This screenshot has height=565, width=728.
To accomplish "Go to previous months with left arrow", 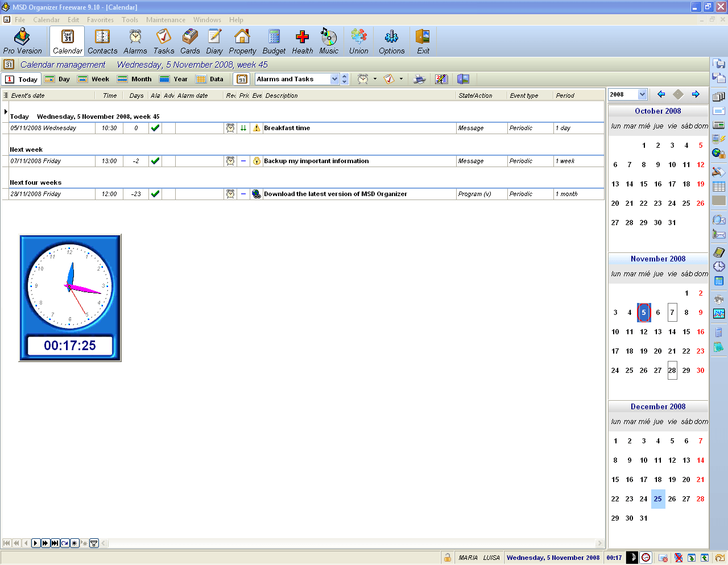I will tap(661, 94).
